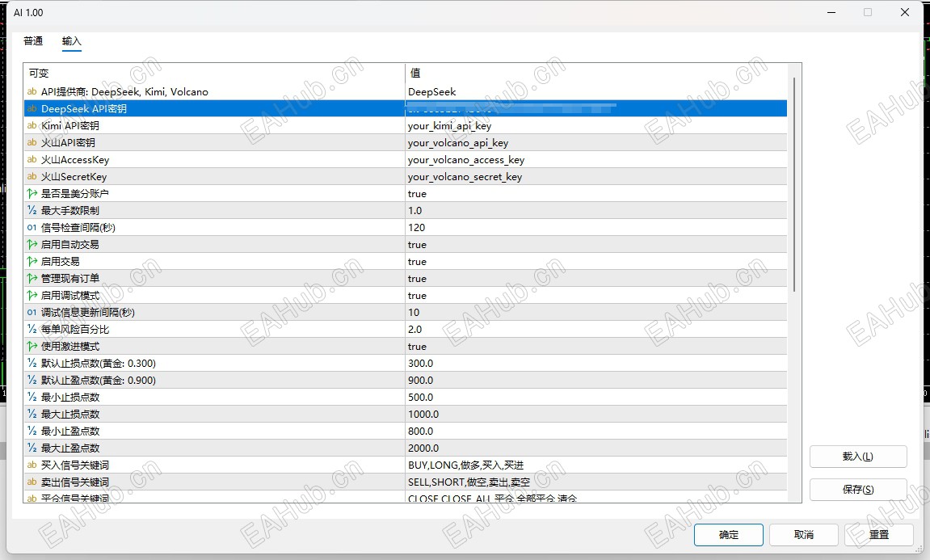Screen dimensions: 930x560
Task: Click the string icon beside 卖出信号关键词
Action: [32, 482]
